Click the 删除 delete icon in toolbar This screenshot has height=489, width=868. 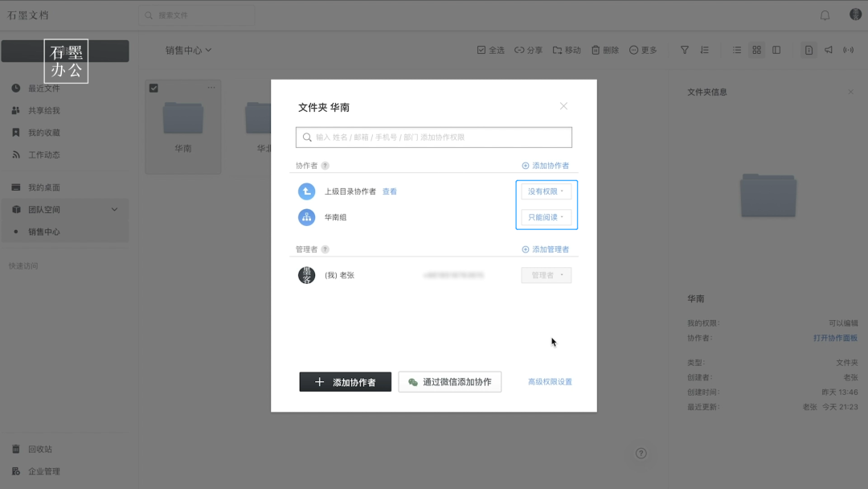point(604,49)
